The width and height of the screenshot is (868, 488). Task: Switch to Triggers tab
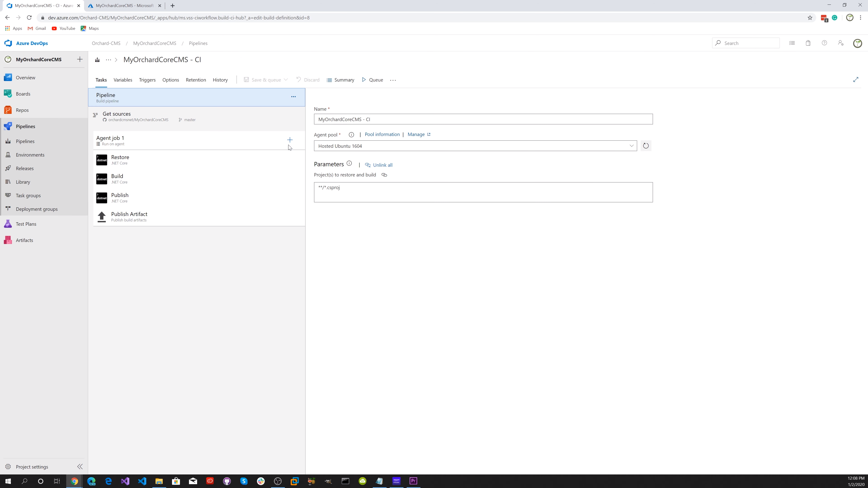point(147,80)
